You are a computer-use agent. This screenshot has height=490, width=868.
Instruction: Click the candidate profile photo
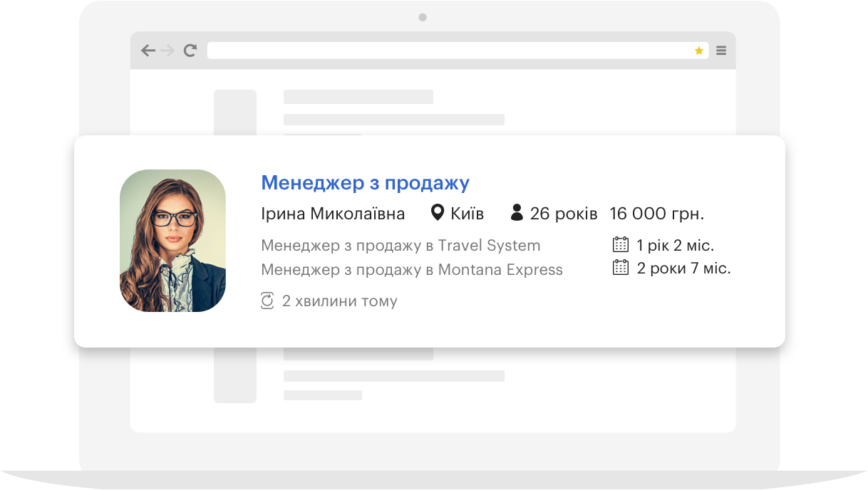click(x=172, y=241)
